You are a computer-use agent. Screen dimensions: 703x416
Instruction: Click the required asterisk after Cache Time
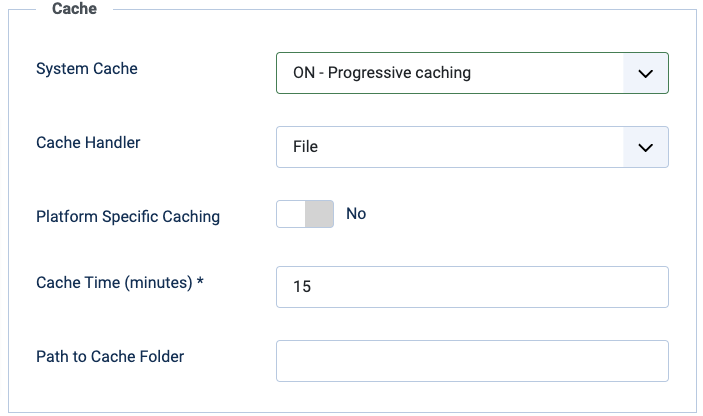(x=200, y=283)
